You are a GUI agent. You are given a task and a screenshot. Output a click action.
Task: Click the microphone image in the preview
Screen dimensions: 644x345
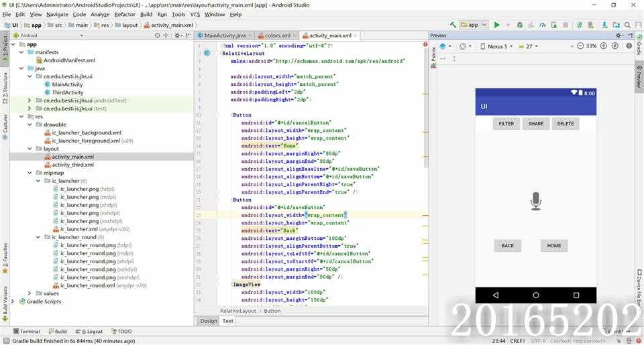tap(535, 201)
